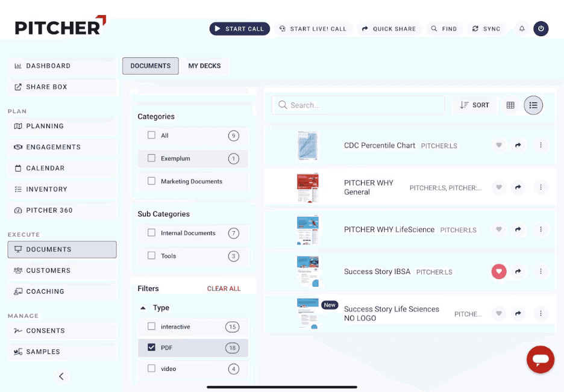Click the notification bell icon
Image resolution: width=564 pixels, height=392 pixels.
[522, 29]
